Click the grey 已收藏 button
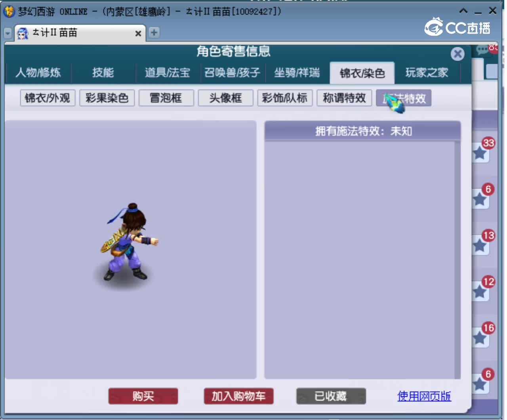 coord(331,396)
